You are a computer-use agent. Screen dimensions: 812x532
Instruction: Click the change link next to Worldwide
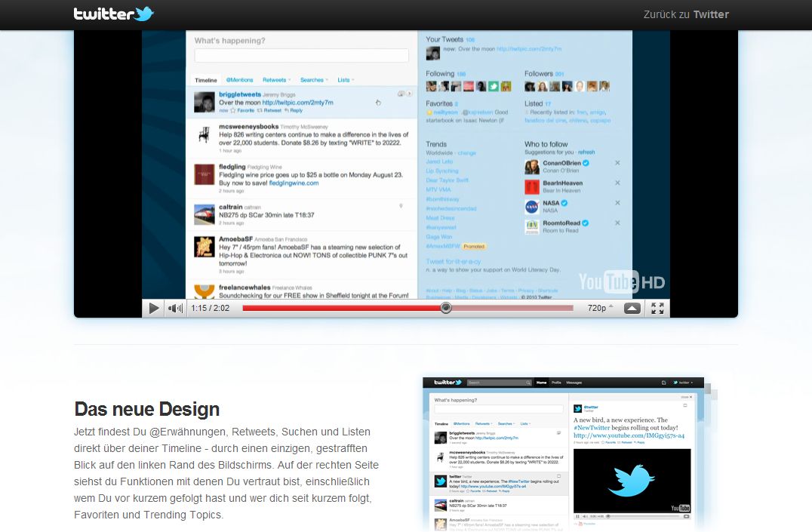466,153
